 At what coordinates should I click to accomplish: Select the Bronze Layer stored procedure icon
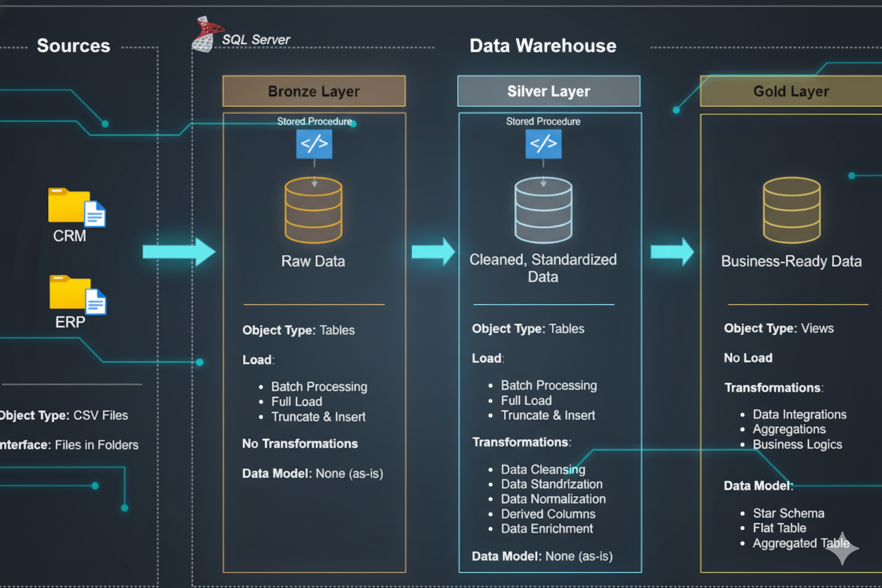(x=314, y=144)
